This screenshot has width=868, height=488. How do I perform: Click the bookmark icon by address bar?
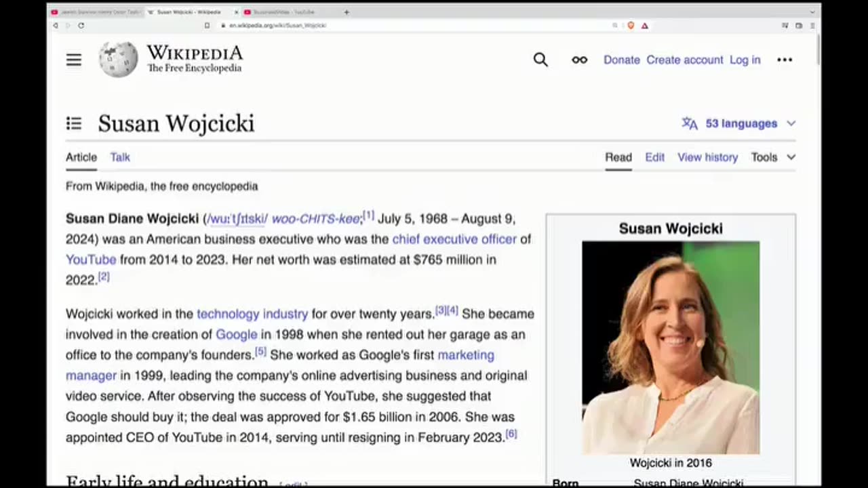tap(208, 25)
